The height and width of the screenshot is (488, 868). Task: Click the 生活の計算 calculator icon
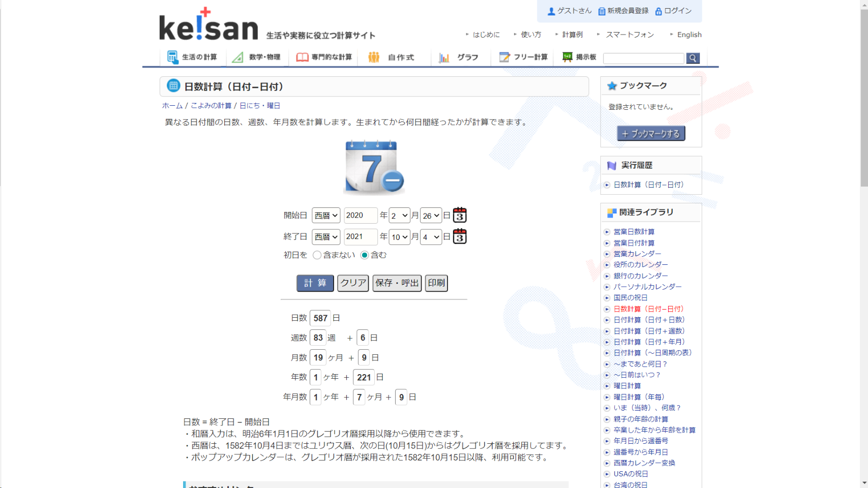(172, 57)
